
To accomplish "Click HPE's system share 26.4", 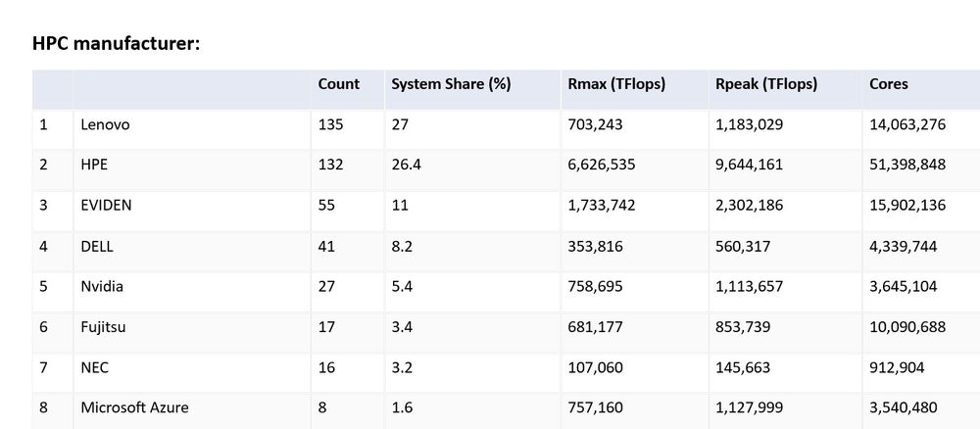I will click(x=407, y=165).
